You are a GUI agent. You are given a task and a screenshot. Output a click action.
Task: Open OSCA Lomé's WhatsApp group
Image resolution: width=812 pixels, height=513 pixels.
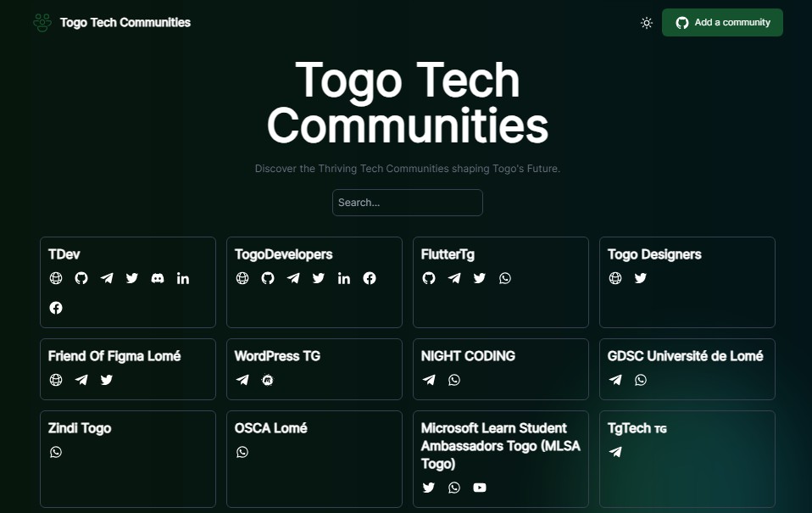pyautogui.click(x=242, y=452)
